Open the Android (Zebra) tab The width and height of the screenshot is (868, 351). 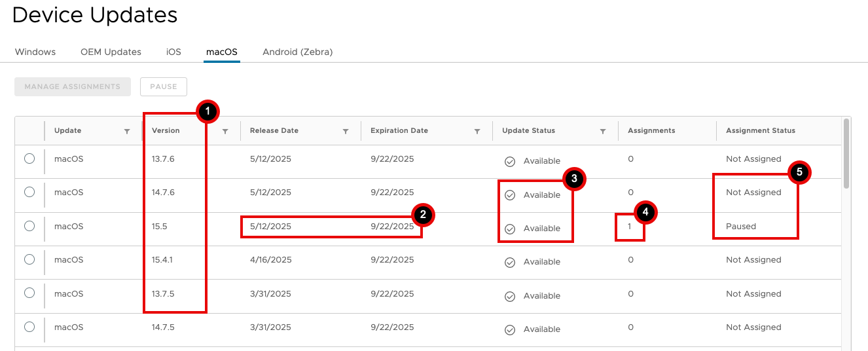click(x=297, y=52)
